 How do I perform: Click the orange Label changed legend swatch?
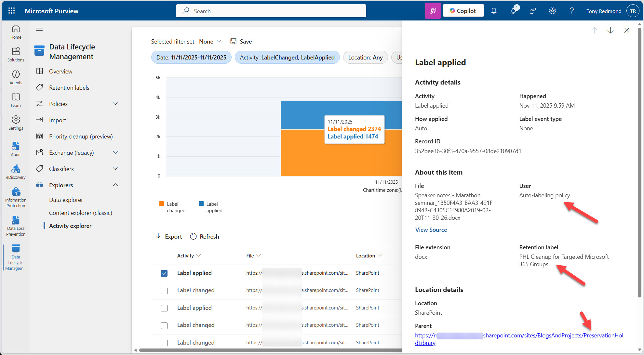pos(162,204)
